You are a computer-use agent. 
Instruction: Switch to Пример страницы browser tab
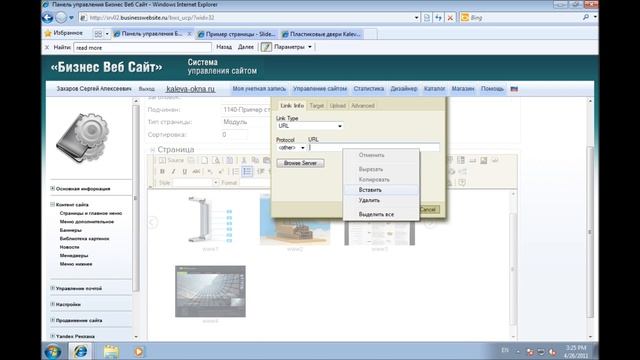pyautogui.click(x=236, y=34)
